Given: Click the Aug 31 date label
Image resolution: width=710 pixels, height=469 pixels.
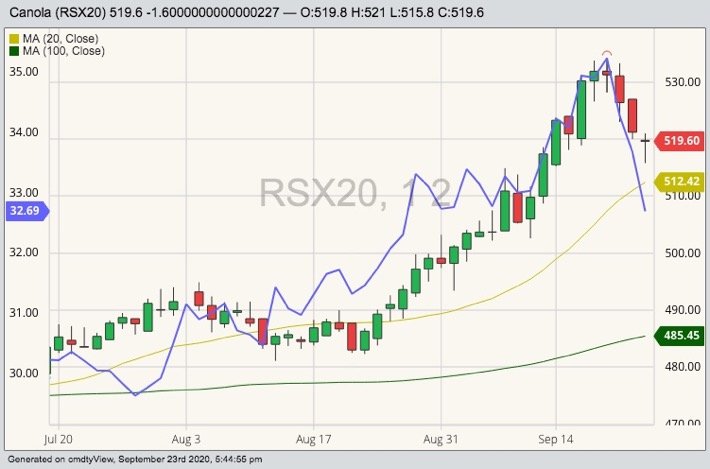Looking at the screenshot, I should pos(441,439).
